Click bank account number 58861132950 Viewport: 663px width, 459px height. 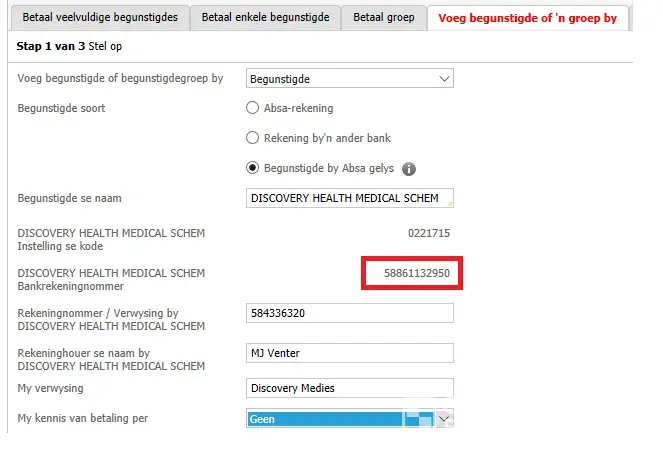click(x=416, y=273)
